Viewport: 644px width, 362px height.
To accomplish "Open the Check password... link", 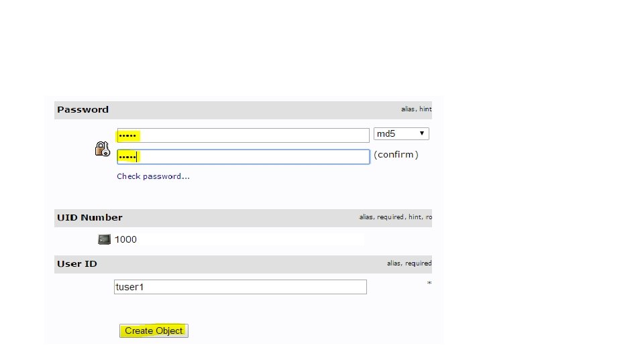I will tap(153, 176).
